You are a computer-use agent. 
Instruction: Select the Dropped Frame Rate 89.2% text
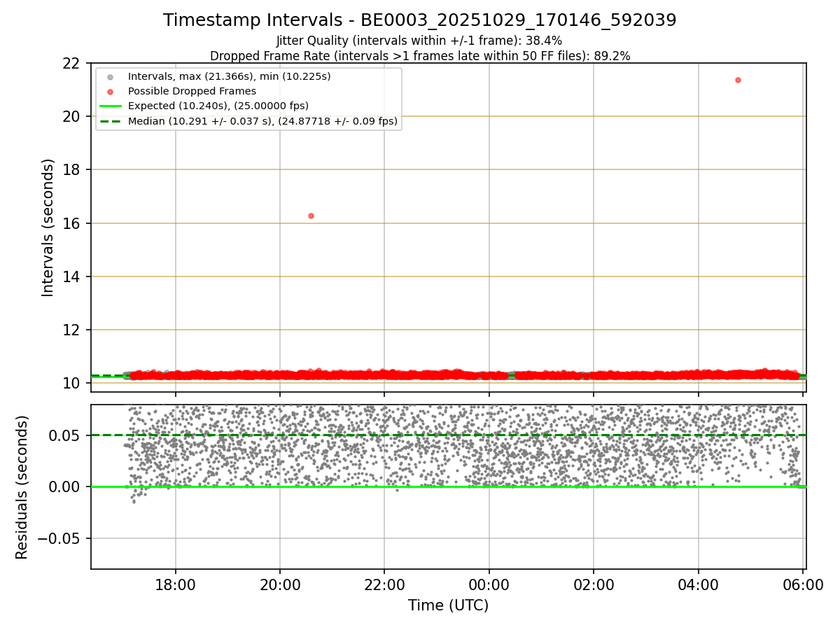click(x=420, y=56)
